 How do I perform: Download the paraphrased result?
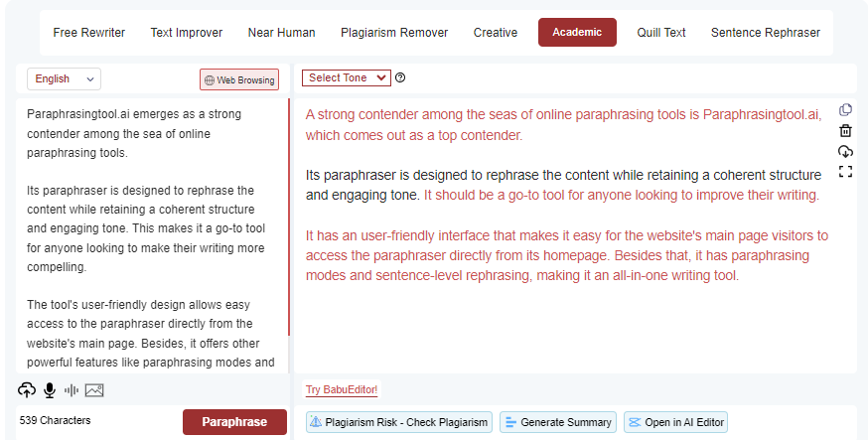click(x=845, y=151)
